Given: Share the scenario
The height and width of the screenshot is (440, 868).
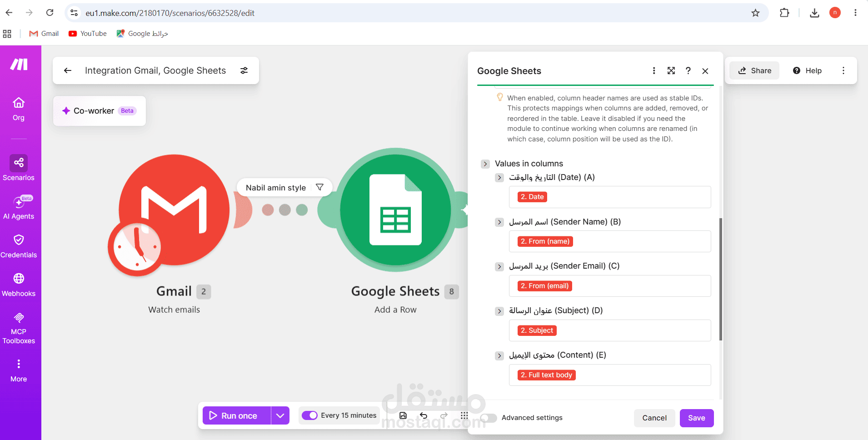Looking at the screenshot, I should pos(754,70).
